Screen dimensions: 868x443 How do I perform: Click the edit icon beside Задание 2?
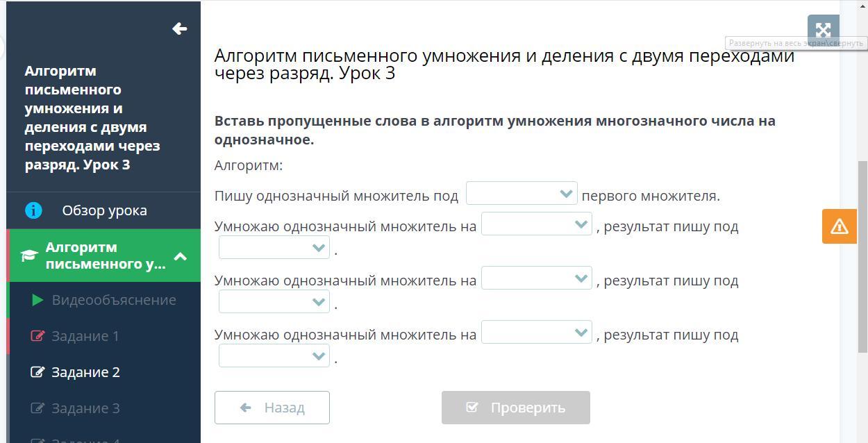[x=37, y=372]
